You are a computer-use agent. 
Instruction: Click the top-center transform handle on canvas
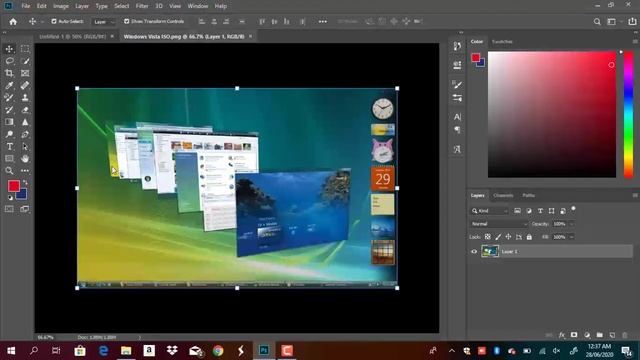pyautogui.click(x=237, y=88)
